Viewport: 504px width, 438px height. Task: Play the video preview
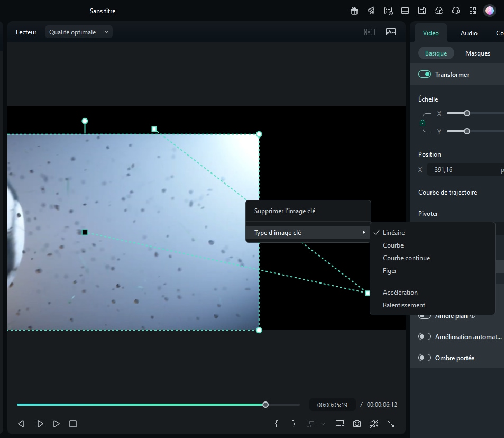point(56,424)
